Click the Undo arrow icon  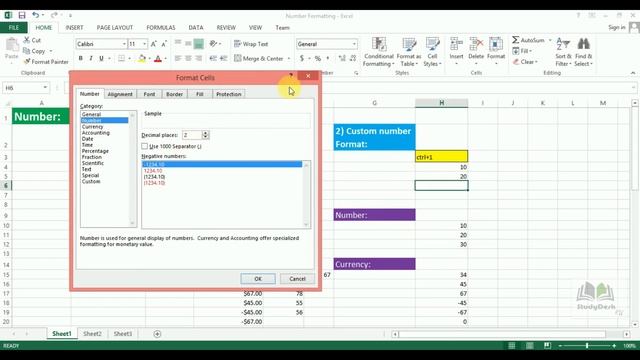tap(36, 16)
